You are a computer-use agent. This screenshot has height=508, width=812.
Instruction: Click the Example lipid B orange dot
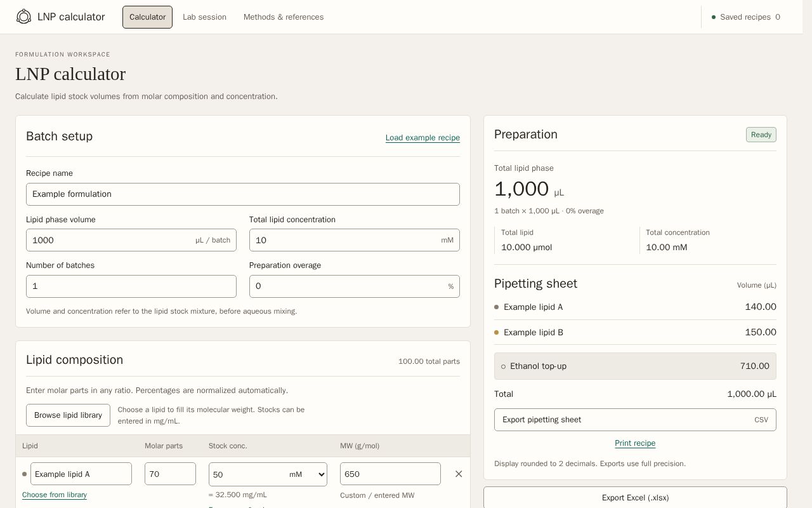[x=496, y=333]
